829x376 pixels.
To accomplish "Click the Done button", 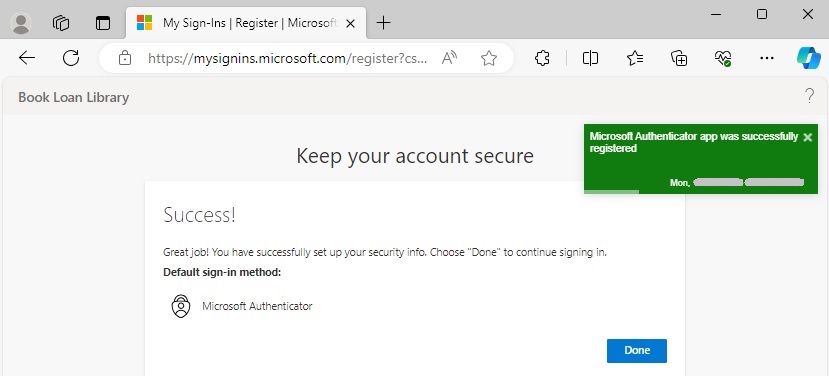I will [637, 351].
